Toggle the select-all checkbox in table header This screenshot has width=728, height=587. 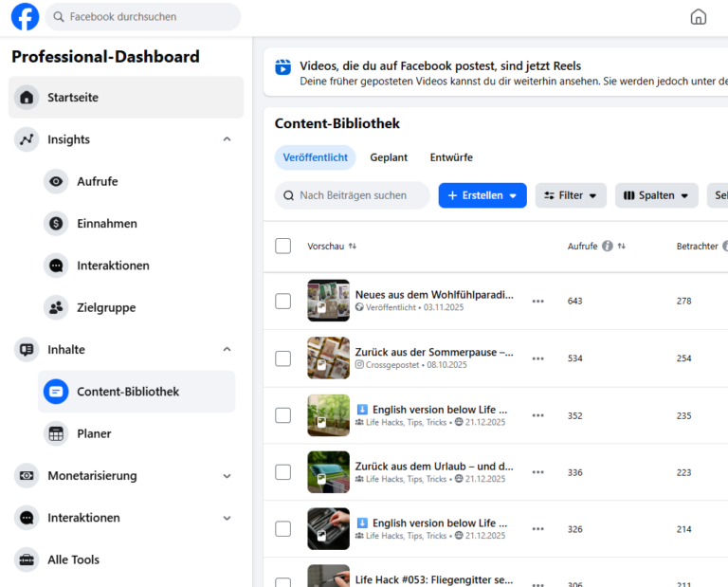(282, 246)
